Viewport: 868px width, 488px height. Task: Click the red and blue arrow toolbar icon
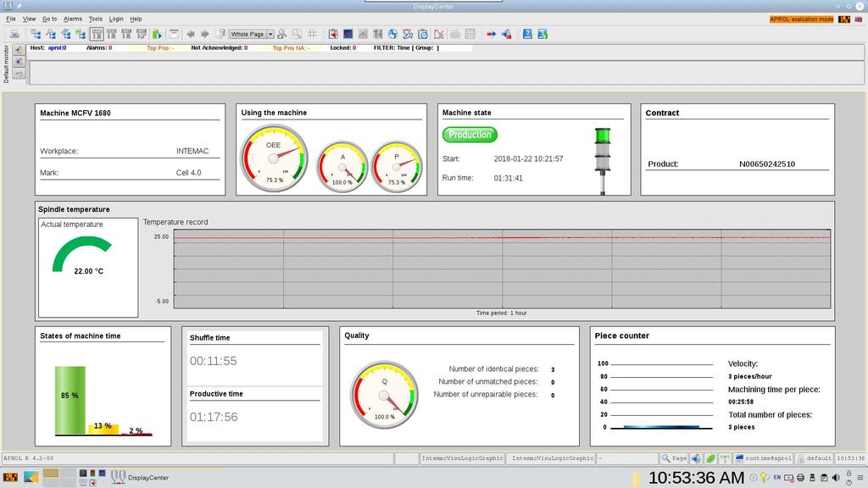tap(491, 34)
